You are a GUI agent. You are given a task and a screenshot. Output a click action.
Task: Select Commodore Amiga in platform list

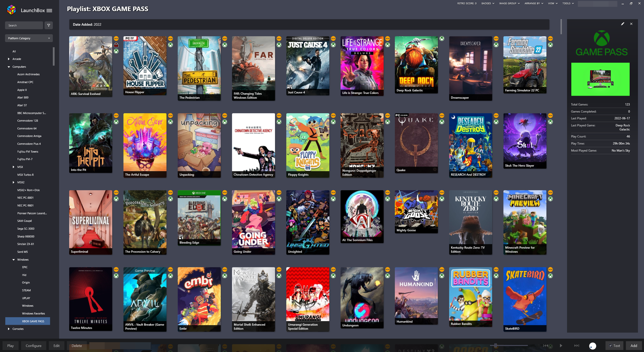tap(29, 136)
